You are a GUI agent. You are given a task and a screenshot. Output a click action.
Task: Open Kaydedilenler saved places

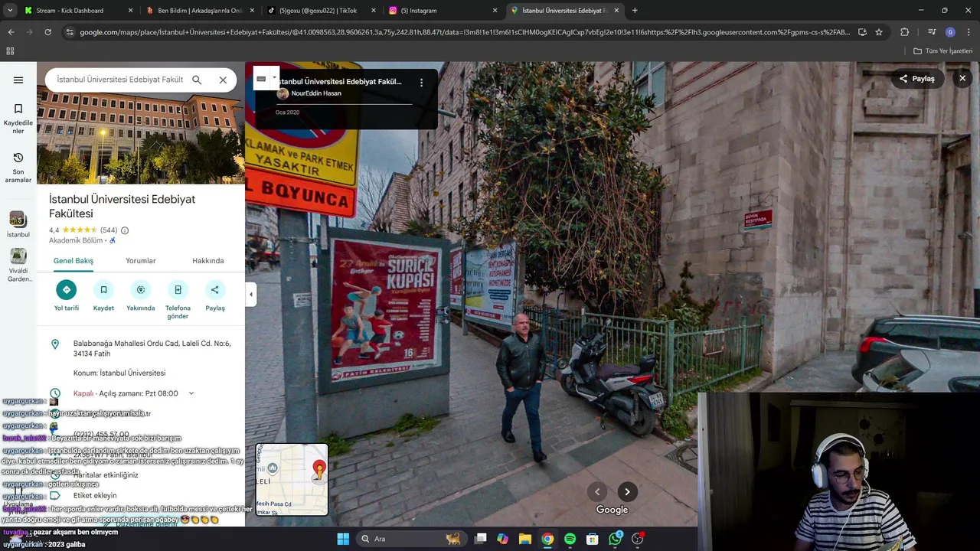point(18,119)
